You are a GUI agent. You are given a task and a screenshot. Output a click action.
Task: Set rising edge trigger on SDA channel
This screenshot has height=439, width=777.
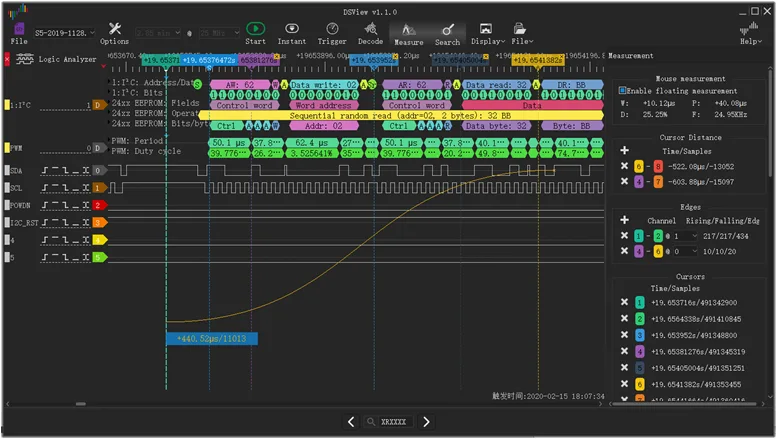[x=45, y=170]
